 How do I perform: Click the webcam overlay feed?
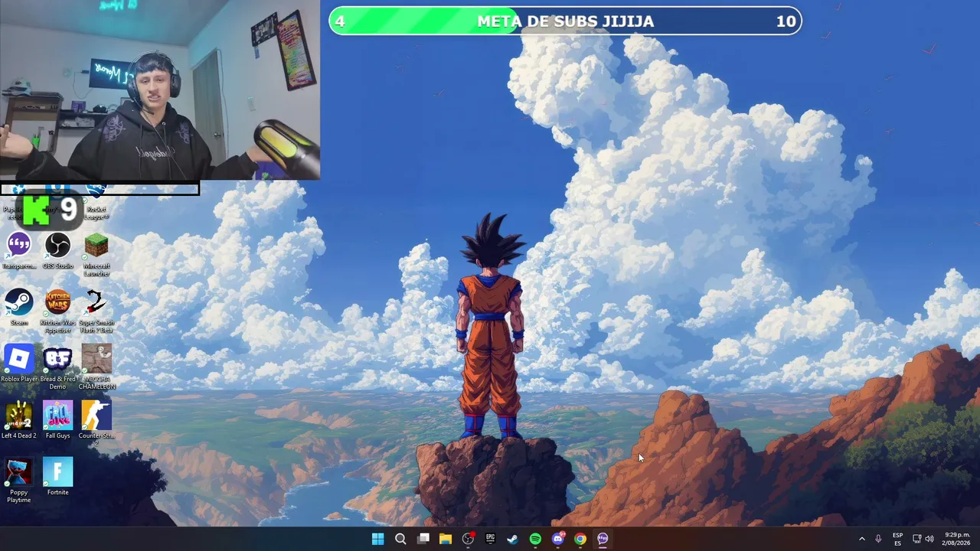tap(160, 90)
